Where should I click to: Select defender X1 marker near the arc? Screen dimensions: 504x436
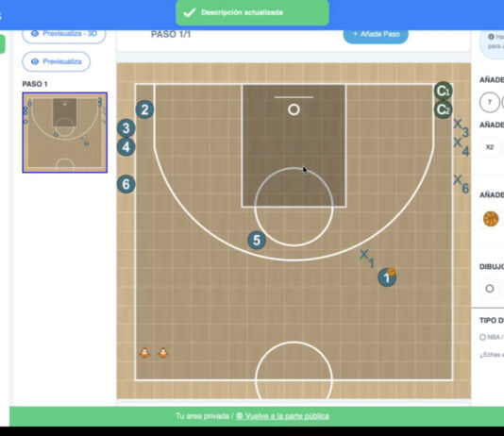367,259
